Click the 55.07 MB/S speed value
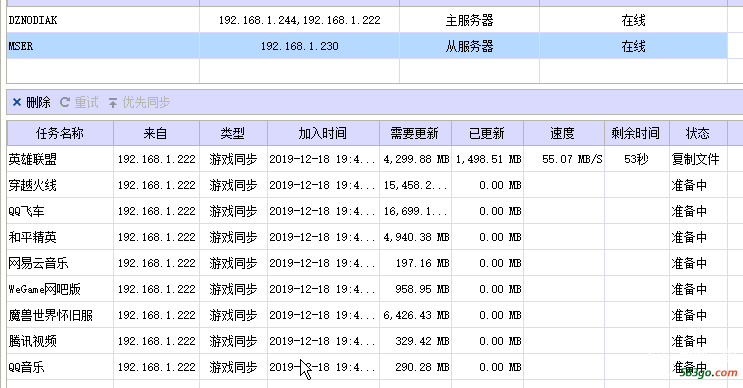Viewport: 743px width, 388px height. (572, 159)
